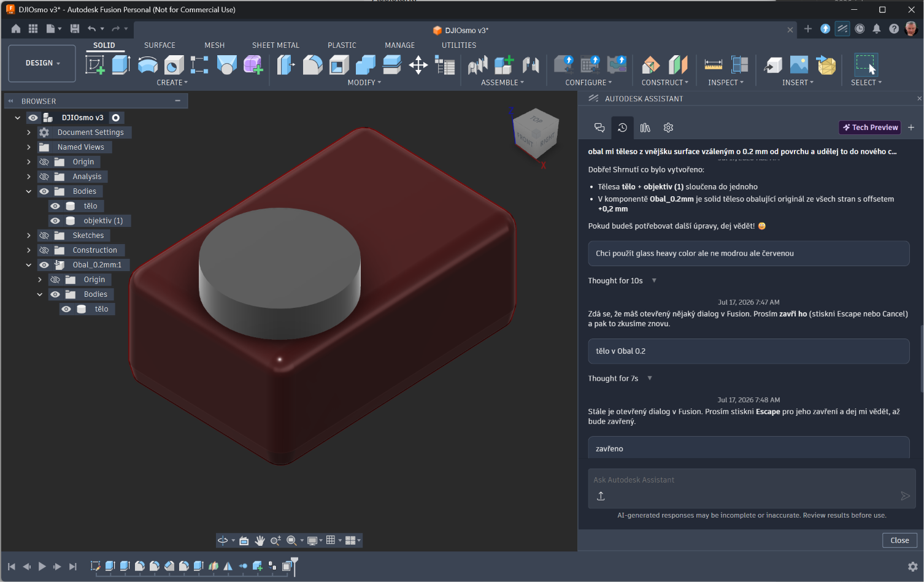Image resolution: width=924 pixels, height=582 pixels.
Task: Select the New Component tool in Assemble
Action: (x=504, y=64)
